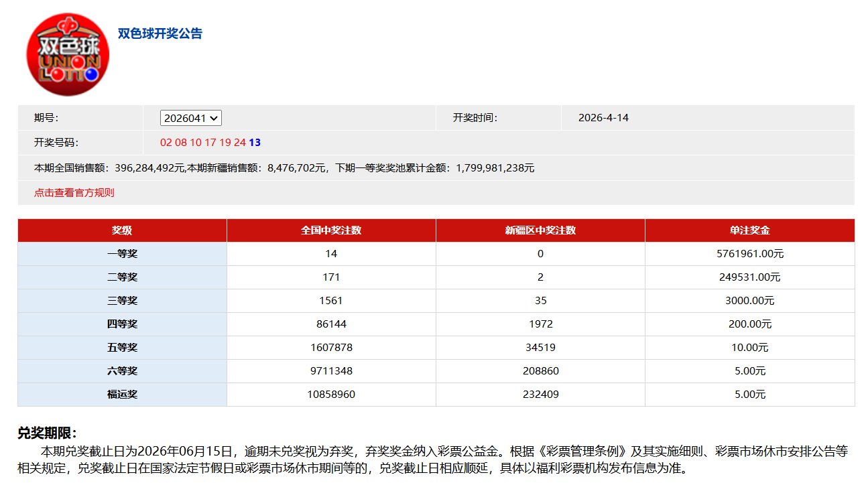Select the 福运奖 row label

point(122,395)
